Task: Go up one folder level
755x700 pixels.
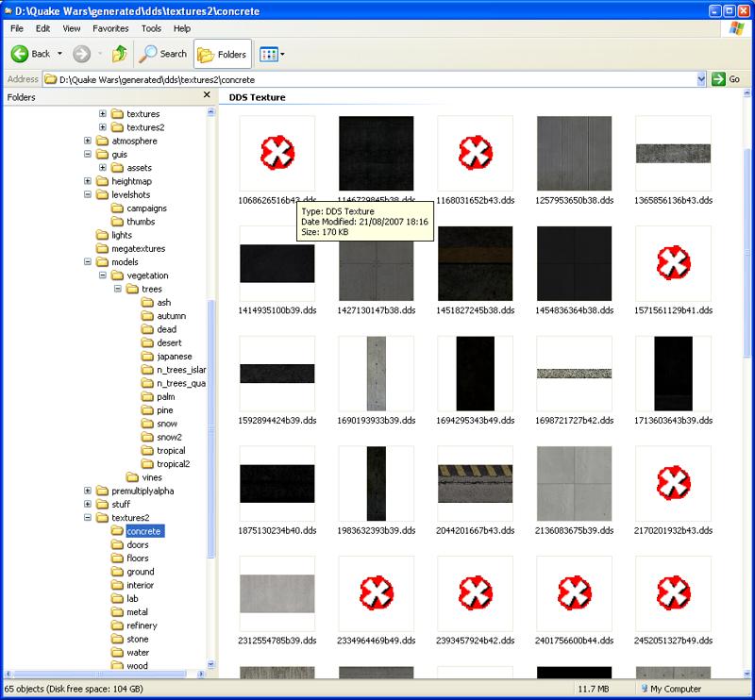Action: click(x=119, y=54)
